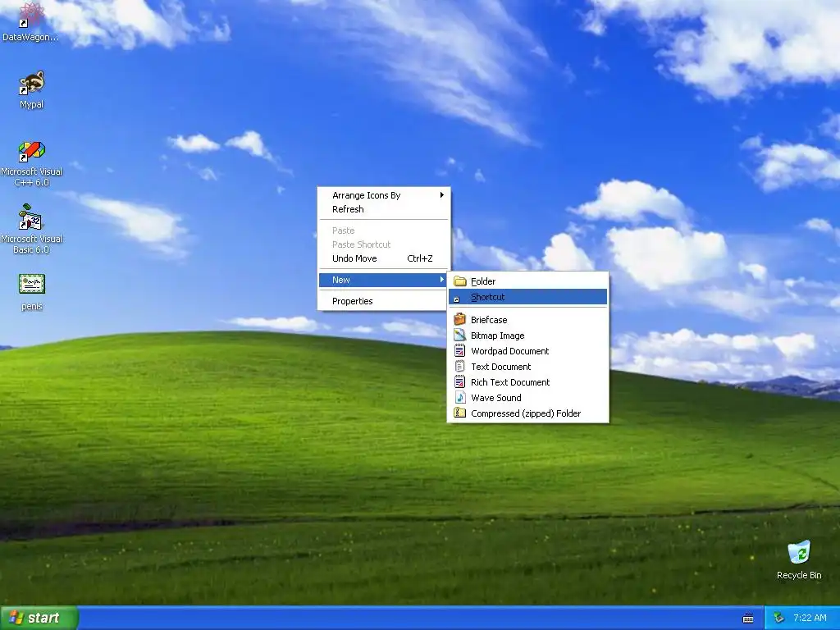The width and height of the screenshot is (840, 630).
Task: Click the Wave Sound label
Action: tap(496, 398)
